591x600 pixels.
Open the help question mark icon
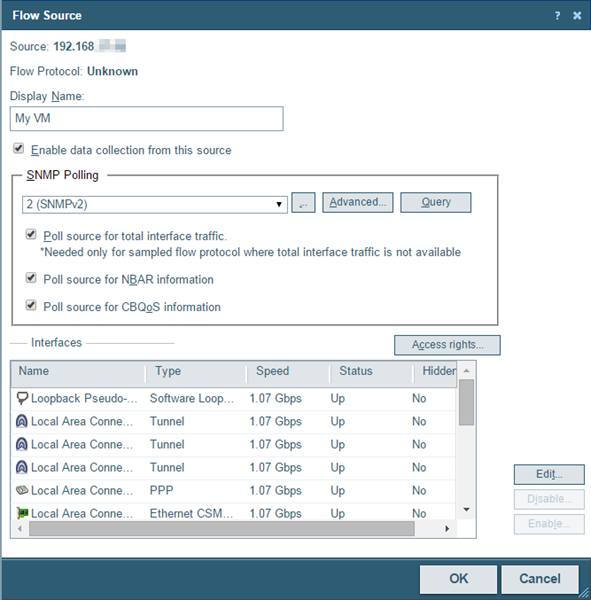557,16
